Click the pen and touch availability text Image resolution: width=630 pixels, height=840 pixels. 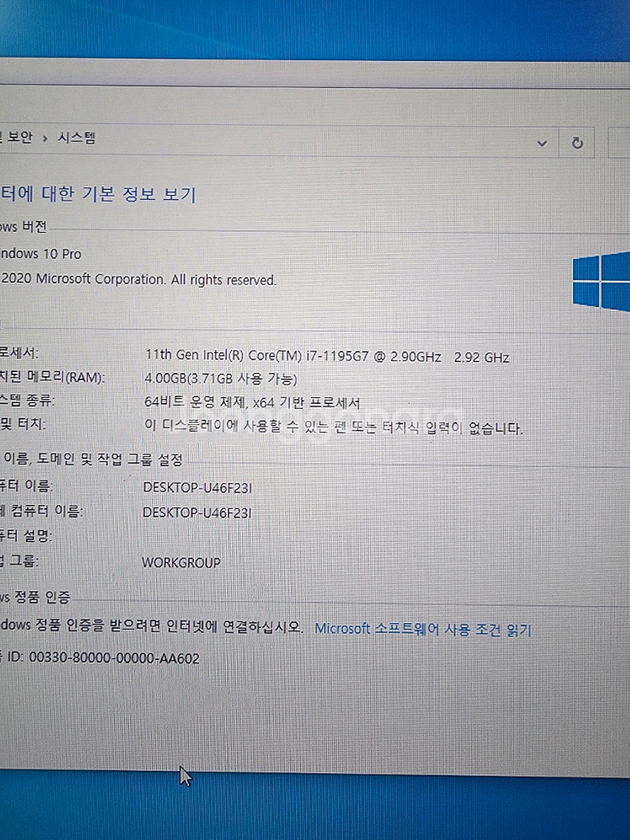pyautogui.click(x=333, y=427)
